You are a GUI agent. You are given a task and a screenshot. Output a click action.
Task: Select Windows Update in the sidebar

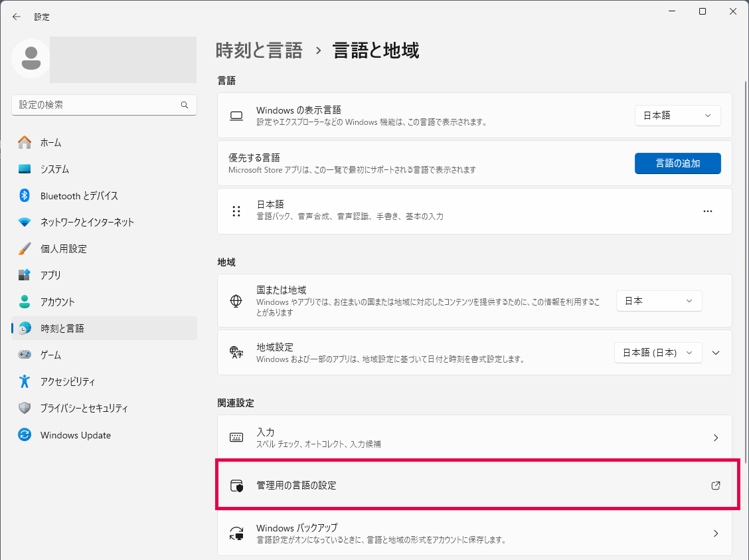pyautogui.click(x=75, y=435)
